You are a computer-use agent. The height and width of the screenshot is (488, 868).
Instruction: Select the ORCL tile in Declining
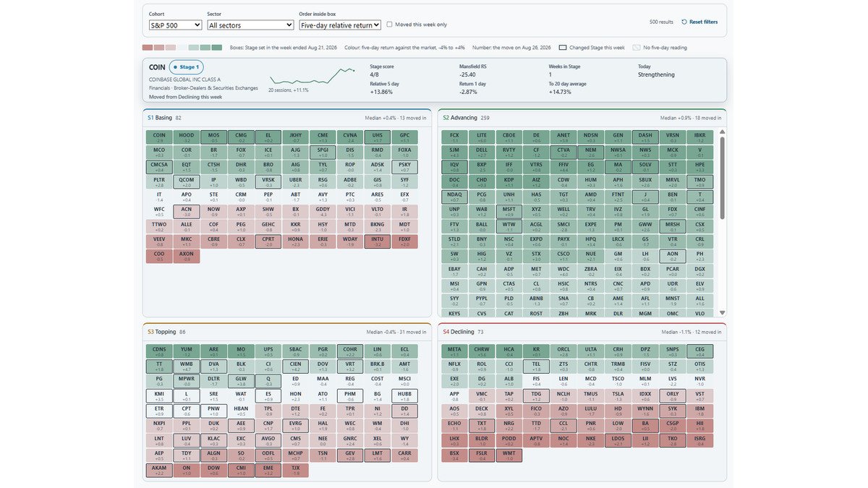pyautogui.click(x=563, y=351)
